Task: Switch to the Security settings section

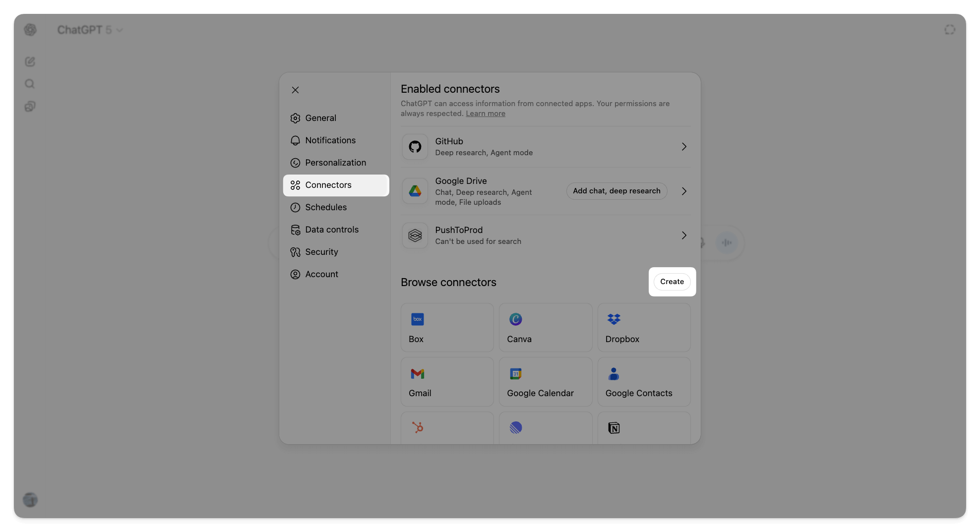Action: point(321,252)
